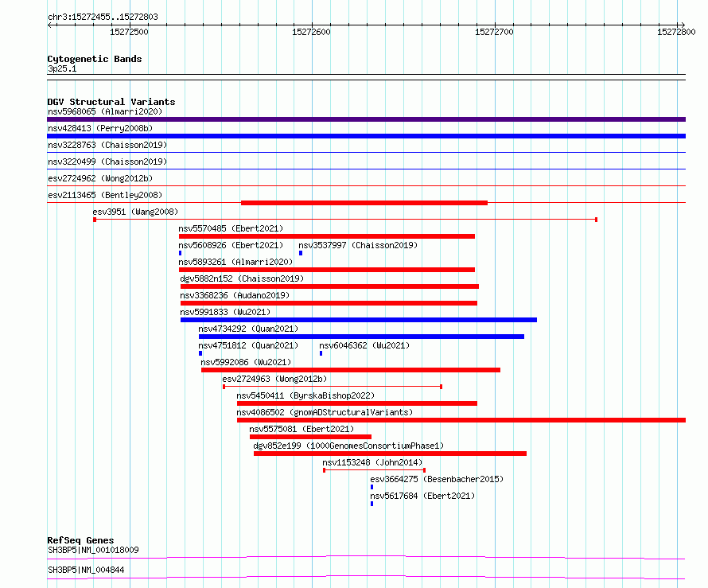Select the red nsv4086502 variant bar
The height and width of the screenshot is (588, 708).
[461, 420]
